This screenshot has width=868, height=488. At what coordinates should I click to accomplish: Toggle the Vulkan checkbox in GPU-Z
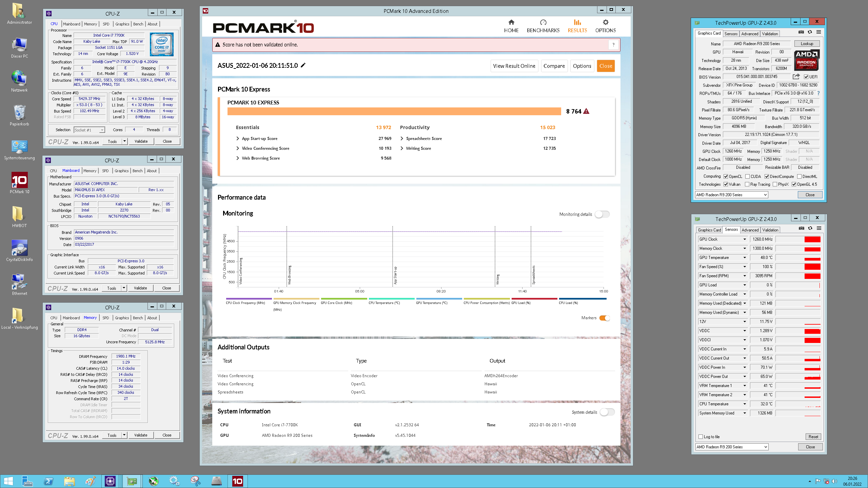tap(726, 184)
